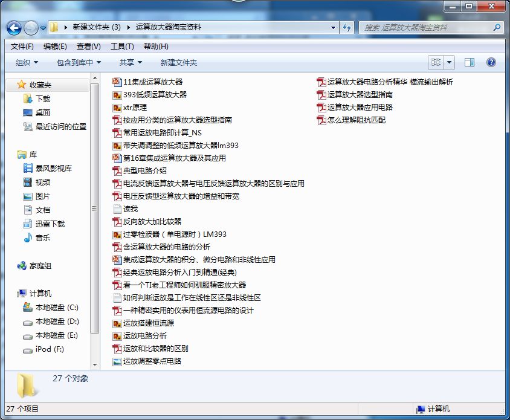Image resolution: width=510 pixels, height=420 pixels.
Task: Open the 视频 library
Action: 43,182
